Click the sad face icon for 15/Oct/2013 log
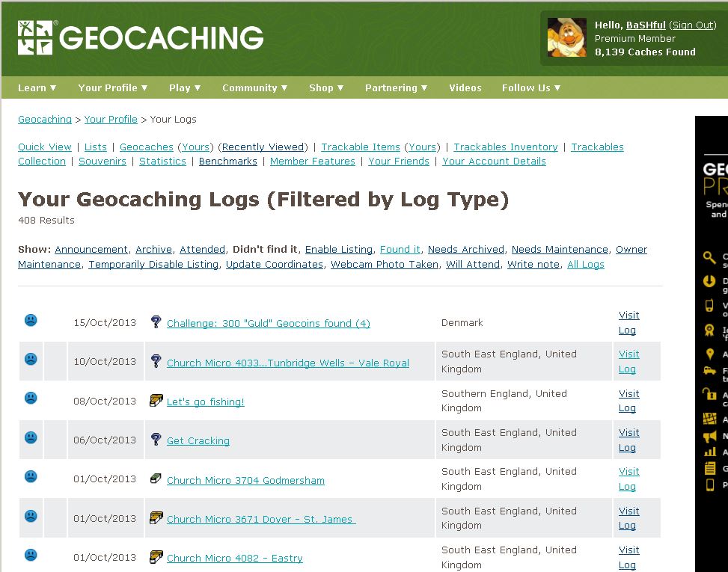The image size is (728, 572). click(31, 321)
